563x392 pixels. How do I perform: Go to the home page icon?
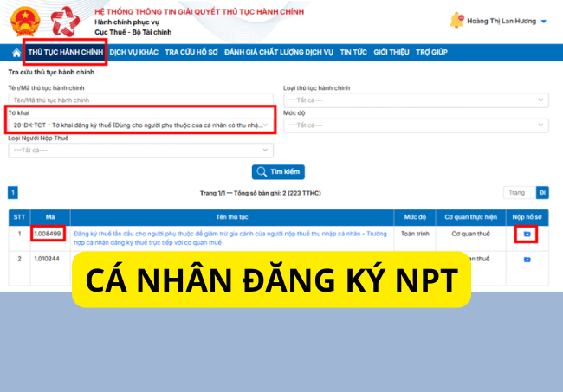(16, 53)
